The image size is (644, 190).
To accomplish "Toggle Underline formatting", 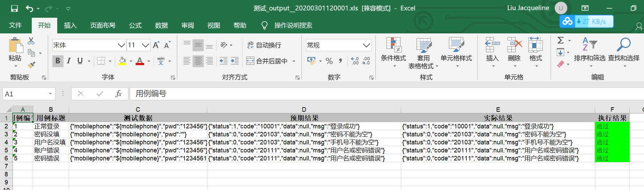I will coord(80,61).
